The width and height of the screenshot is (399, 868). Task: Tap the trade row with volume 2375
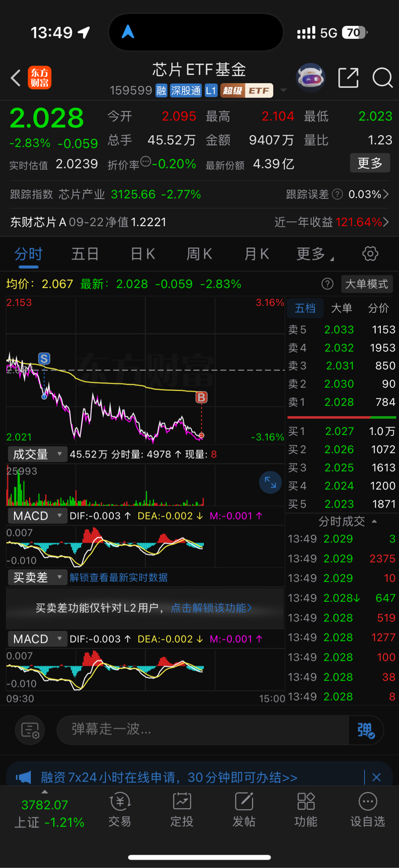[x=341, y=559]
